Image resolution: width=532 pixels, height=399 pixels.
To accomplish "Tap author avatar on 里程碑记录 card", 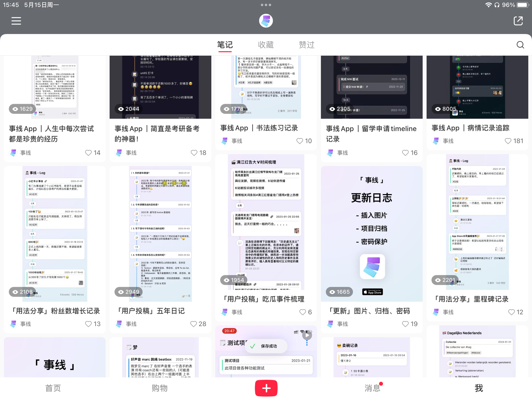I will tap(436, 312).
